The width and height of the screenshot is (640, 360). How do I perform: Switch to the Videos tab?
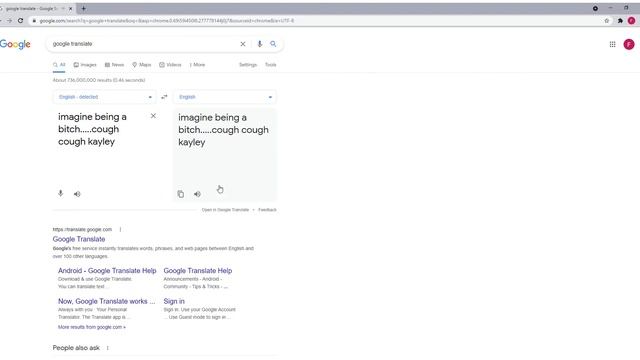[x=170, y=64]
